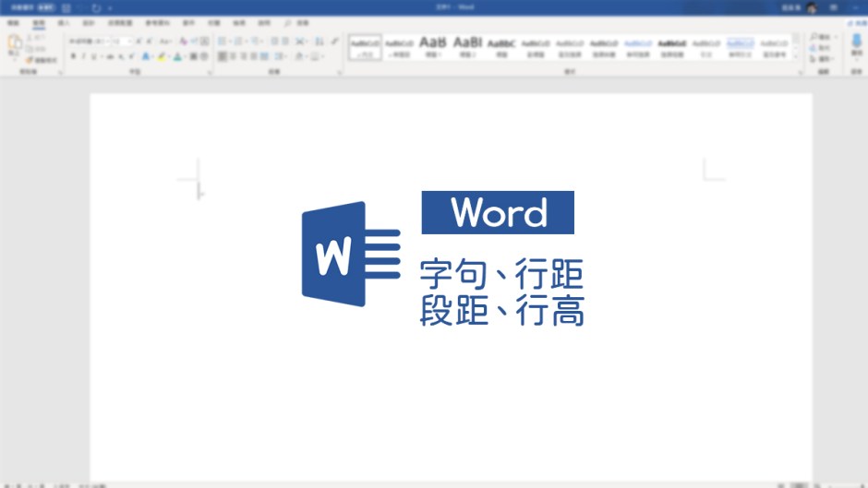868x488 pixels.
Task: Click the Paste clipboard icon
Action: tap(14, 45)
